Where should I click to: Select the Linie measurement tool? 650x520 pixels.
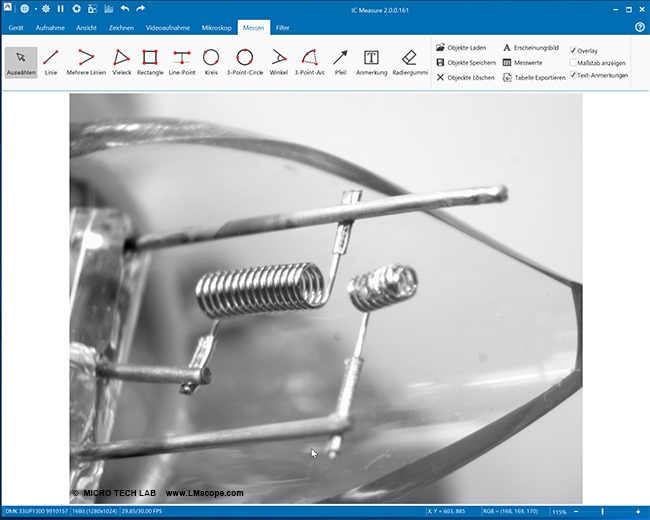(51, 62)
